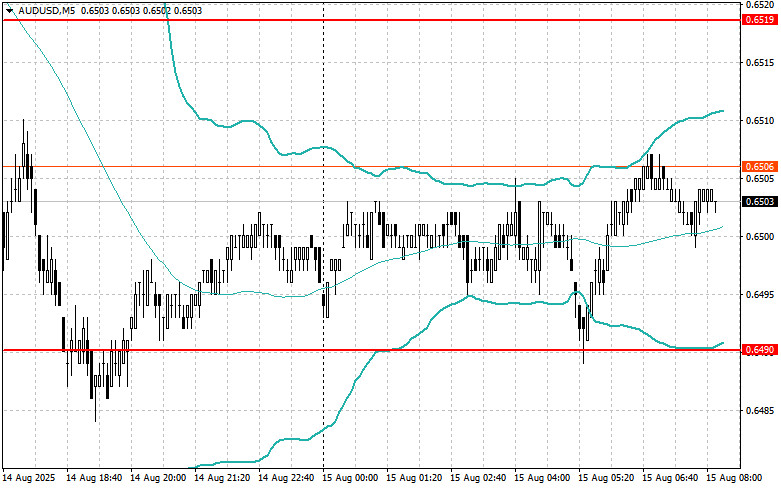
Task: Click the black 0.6503 current price label
Action: click(x=760, y=201)
